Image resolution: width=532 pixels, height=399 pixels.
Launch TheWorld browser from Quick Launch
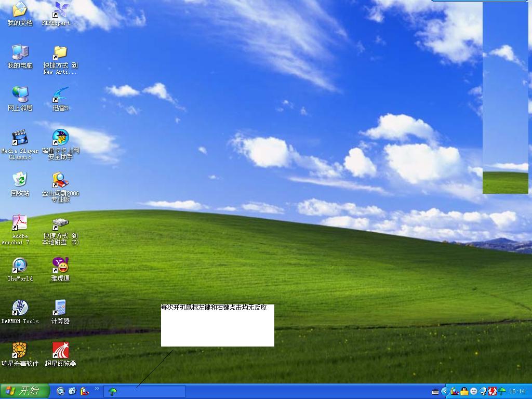coord(60,391)
